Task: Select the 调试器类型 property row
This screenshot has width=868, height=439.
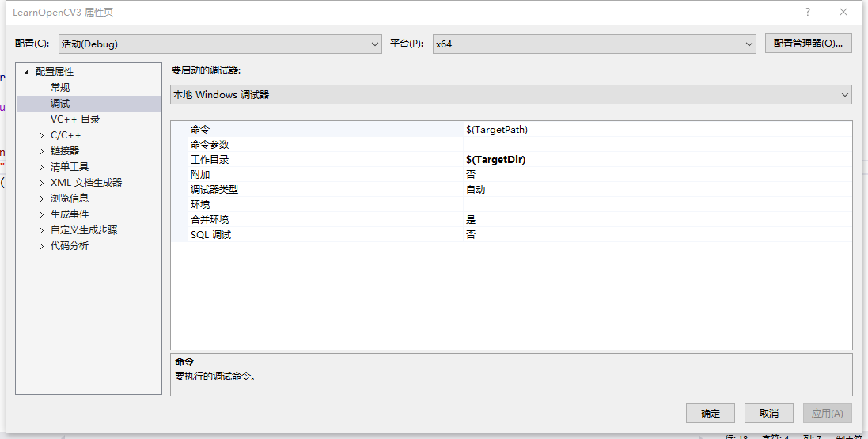Action: click(x=511, y=189)
